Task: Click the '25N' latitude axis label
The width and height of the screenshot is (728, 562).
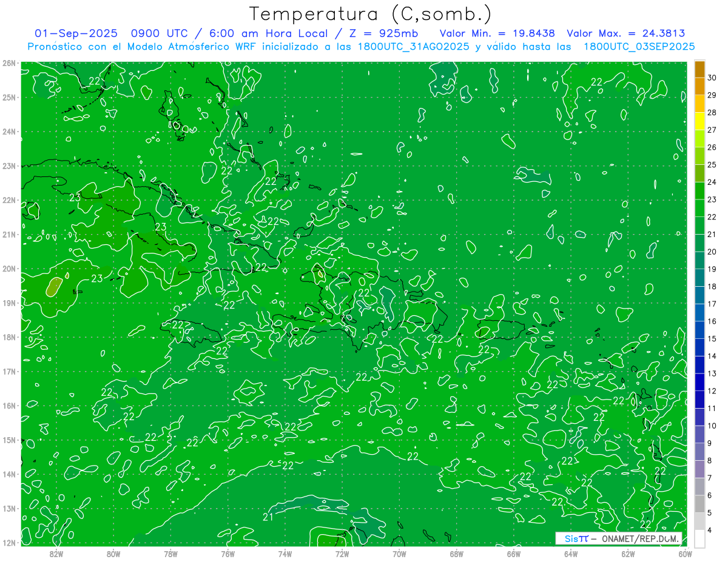Action: (9, 97)
